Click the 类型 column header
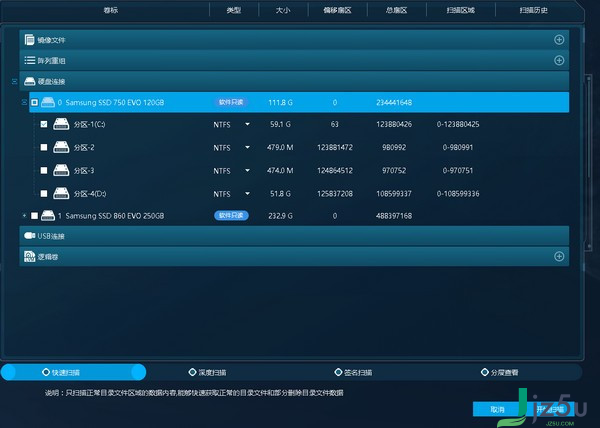 point(233,10)
